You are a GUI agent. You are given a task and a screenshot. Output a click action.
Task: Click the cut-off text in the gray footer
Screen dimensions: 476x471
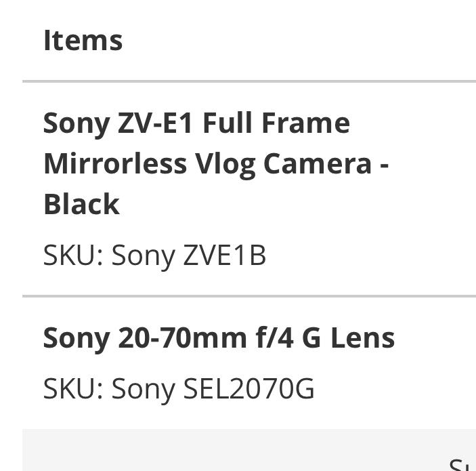[x=462, y=464]
